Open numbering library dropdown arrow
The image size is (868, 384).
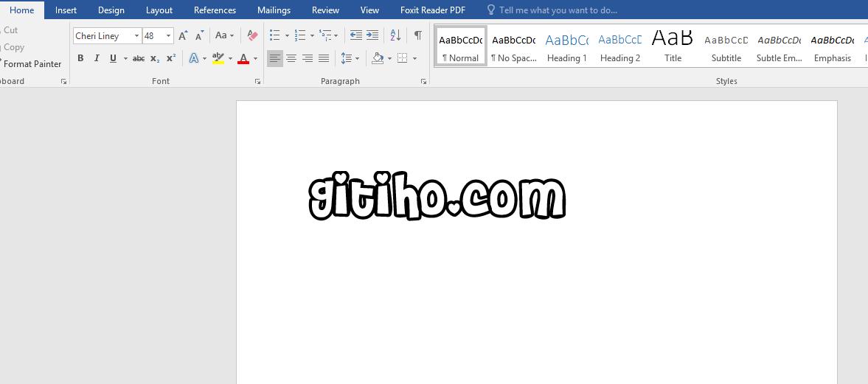pos(312,36)
